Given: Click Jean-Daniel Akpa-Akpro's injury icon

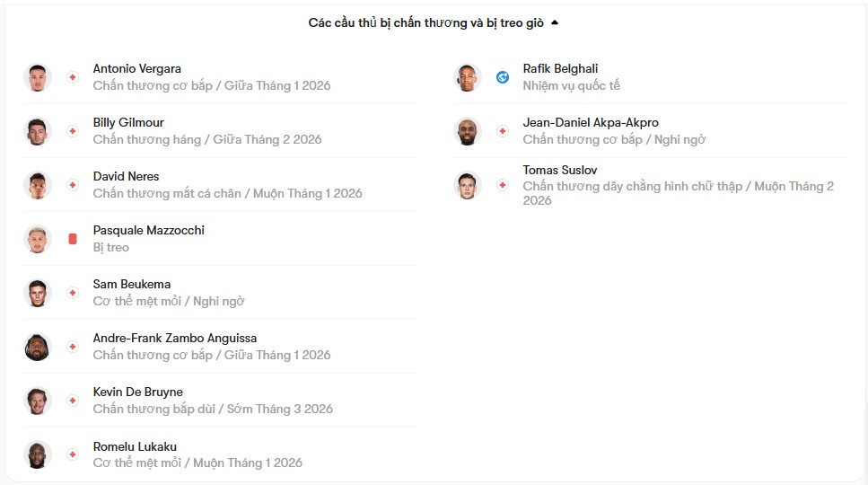Looking at the screenshot, I should (x=503, y=131).
